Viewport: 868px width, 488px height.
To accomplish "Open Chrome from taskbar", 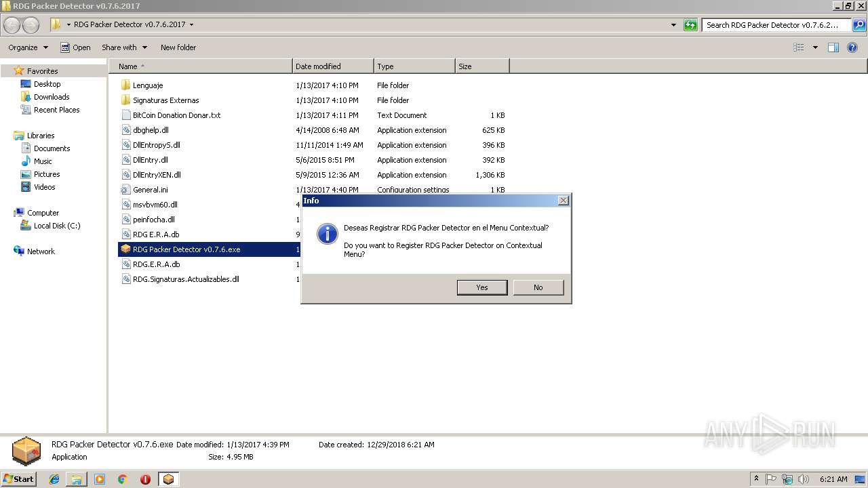I will [x=123, y=479].
